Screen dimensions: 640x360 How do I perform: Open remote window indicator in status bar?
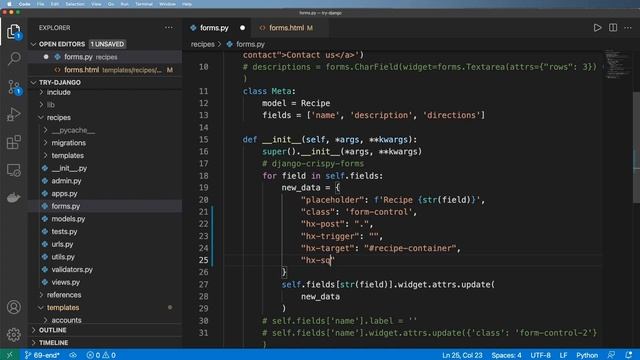coord(9,355)
